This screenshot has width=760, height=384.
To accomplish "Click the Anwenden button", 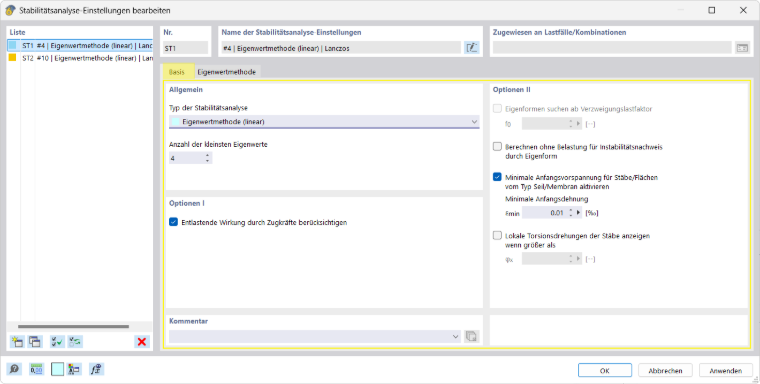I will pos(726,370).
